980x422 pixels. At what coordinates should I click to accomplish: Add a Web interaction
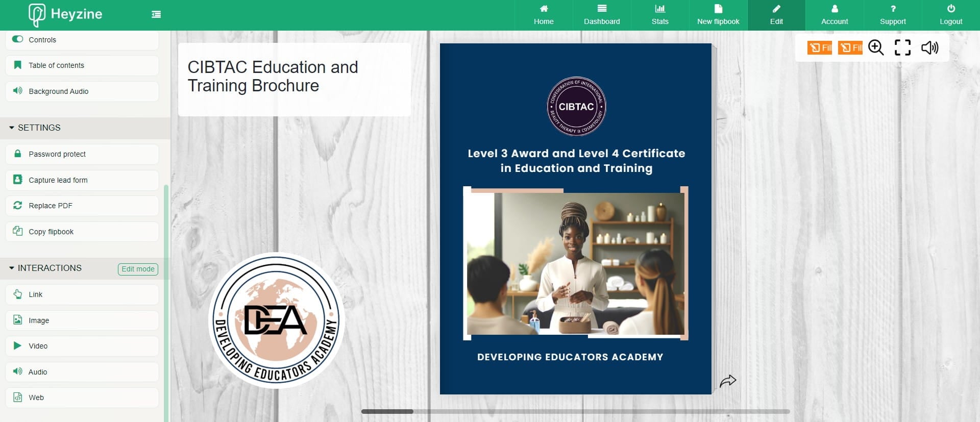pos(82,398)
